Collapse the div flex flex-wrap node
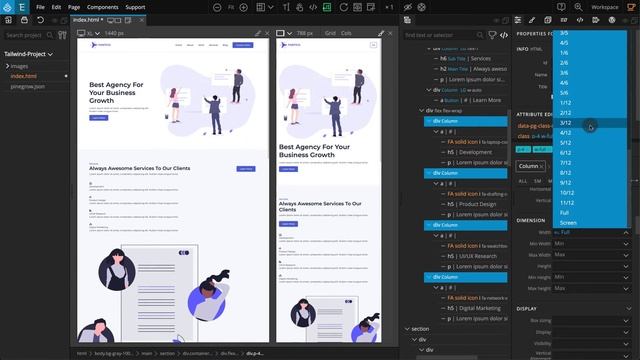This screenshot has height=360, width=640. coord(422,111)
